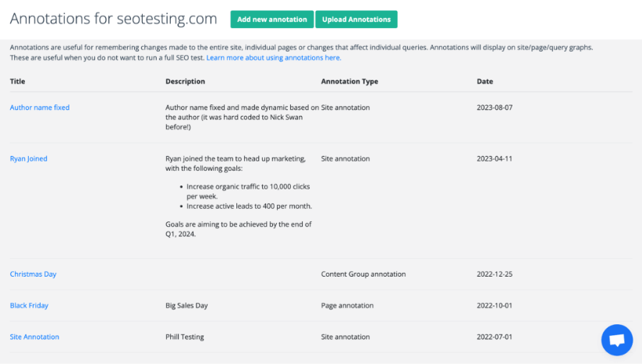
Task: Click the Phill Testing description text
Action: [185, 337]
